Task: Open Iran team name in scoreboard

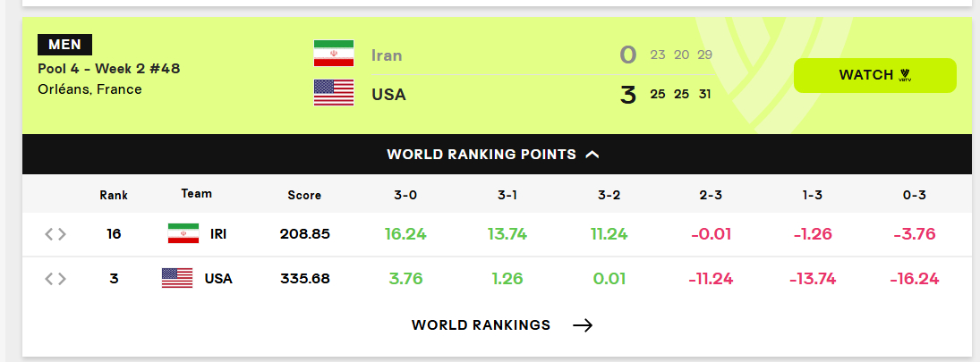Action: pyautogui.click(x=387, y=55)
